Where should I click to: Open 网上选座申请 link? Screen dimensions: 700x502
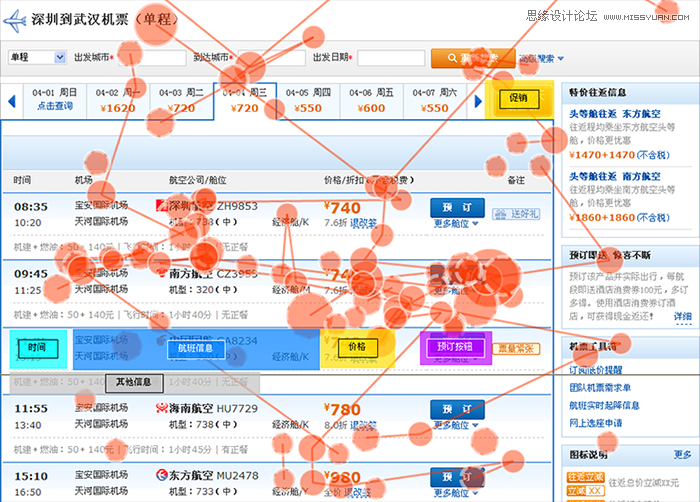coord(596,423)
